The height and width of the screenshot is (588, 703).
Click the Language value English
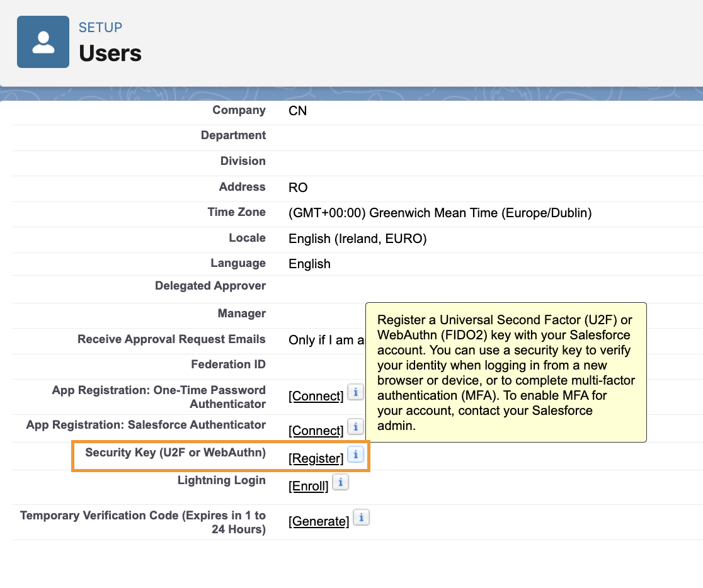[x=310, y=264]
